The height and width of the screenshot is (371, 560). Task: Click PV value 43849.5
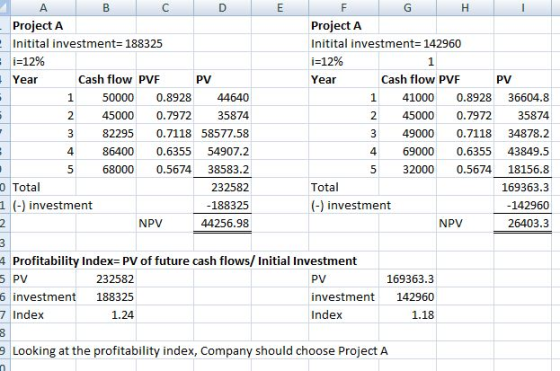[x=529, y=151]
